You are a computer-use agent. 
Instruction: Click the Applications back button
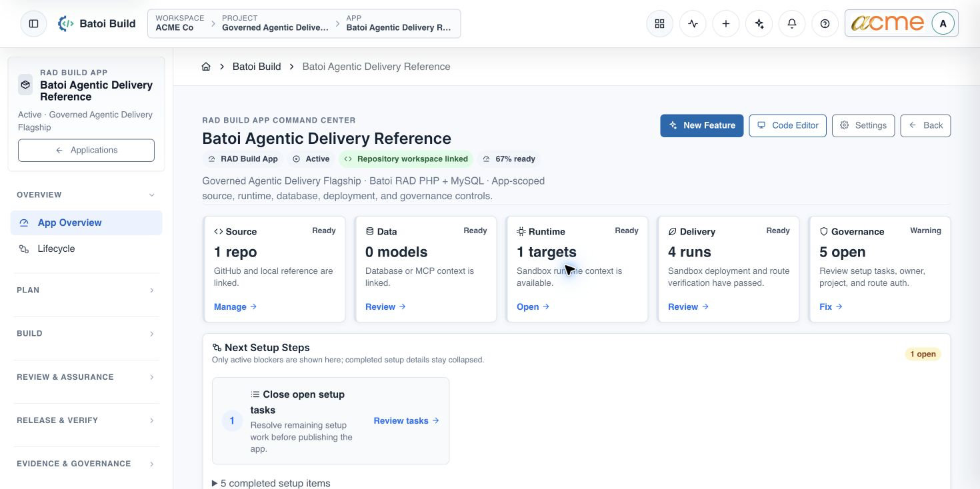coord(86,150)
